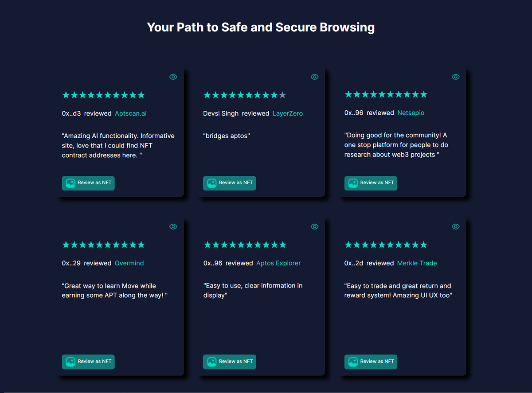Click the star rating on the Merkle Trade review

coord(386,245)
